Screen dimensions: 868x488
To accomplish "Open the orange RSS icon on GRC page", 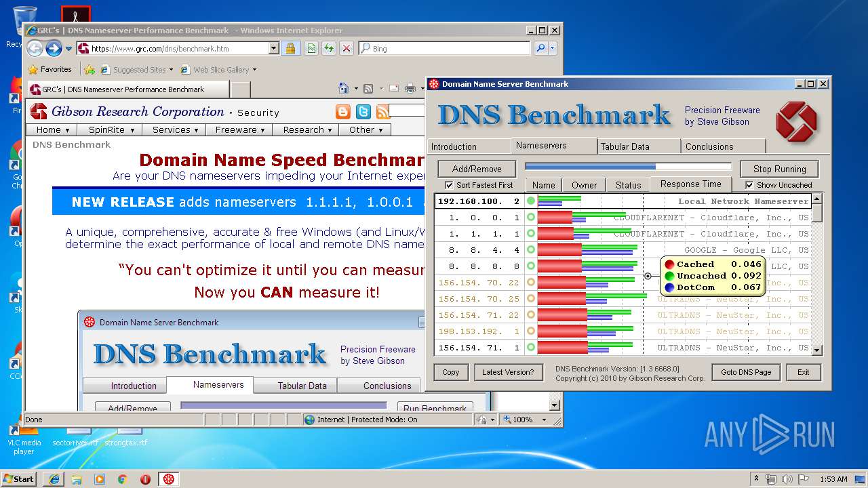I will [383, 112].
